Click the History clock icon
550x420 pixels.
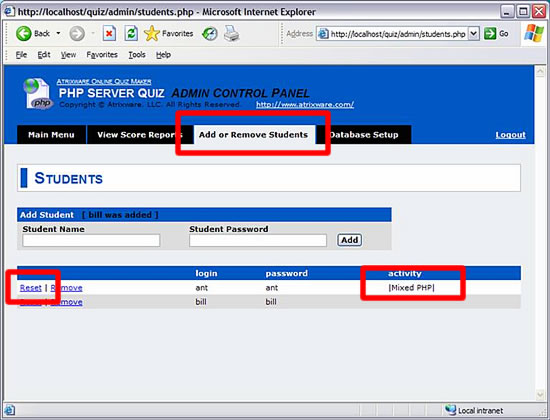click(x=210, y=34)
